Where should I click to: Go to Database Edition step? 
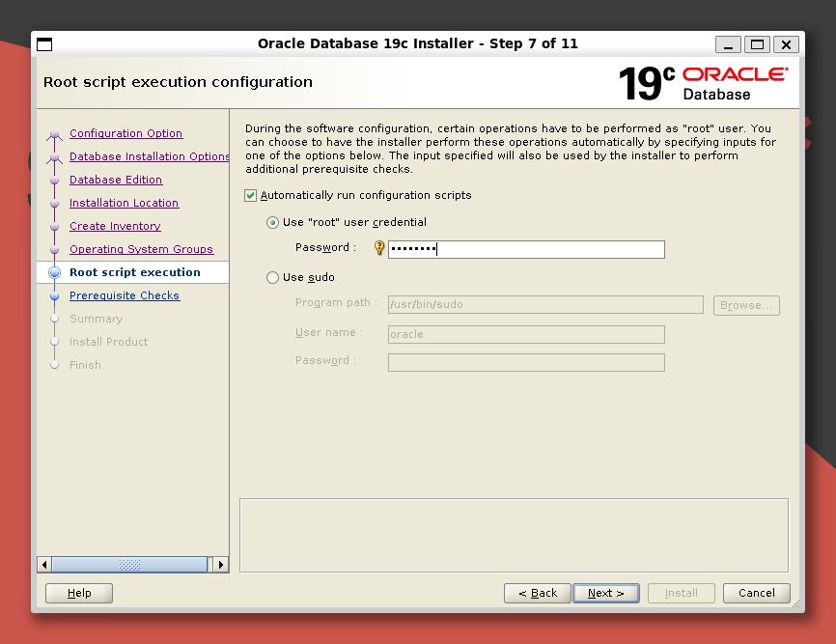[x=116, y=180]
